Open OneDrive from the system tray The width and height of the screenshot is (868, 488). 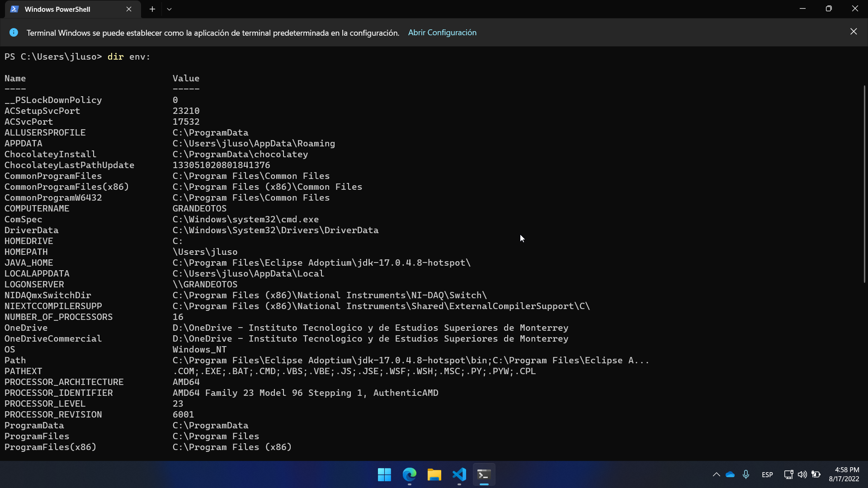point(730,474)
